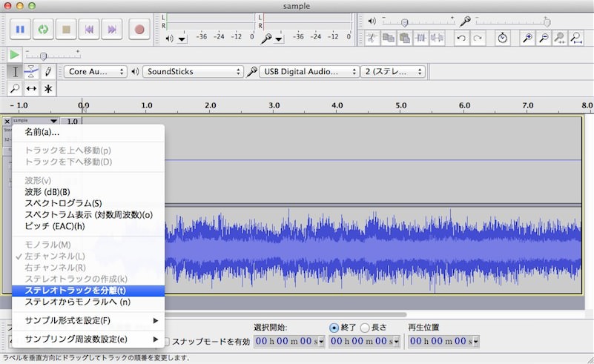Click the red Record button

point(139,29)
